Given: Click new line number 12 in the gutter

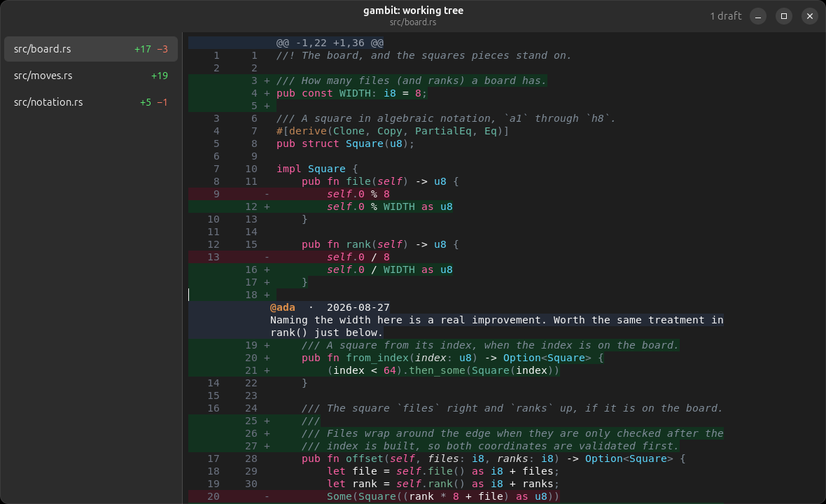Looking at the screenshot, I should 251,207.
